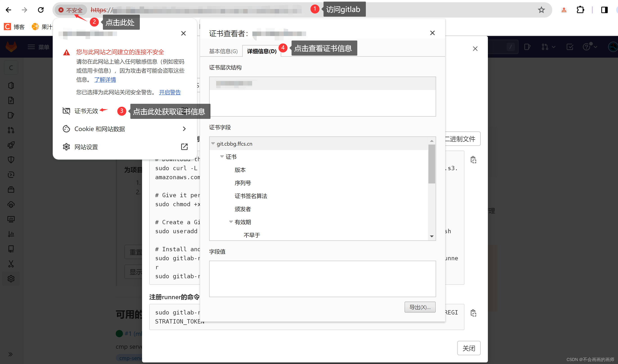This screenshot has width=618, height=364.
Task: Select the 颁发者 certificate field
Action: (x=242, y=209)
